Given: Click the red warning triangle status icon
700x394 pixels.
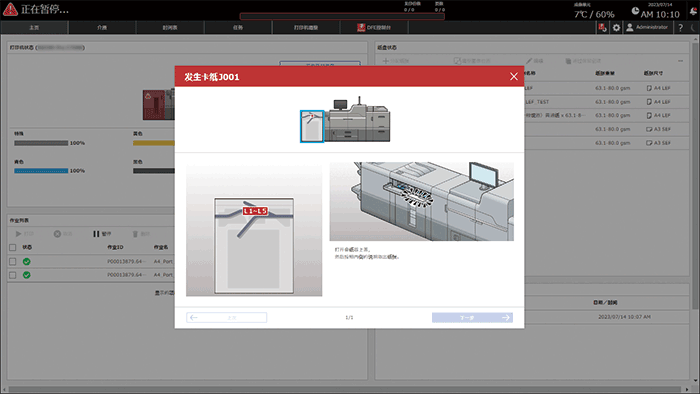Looking at the screenshot, I should point(10,9).
